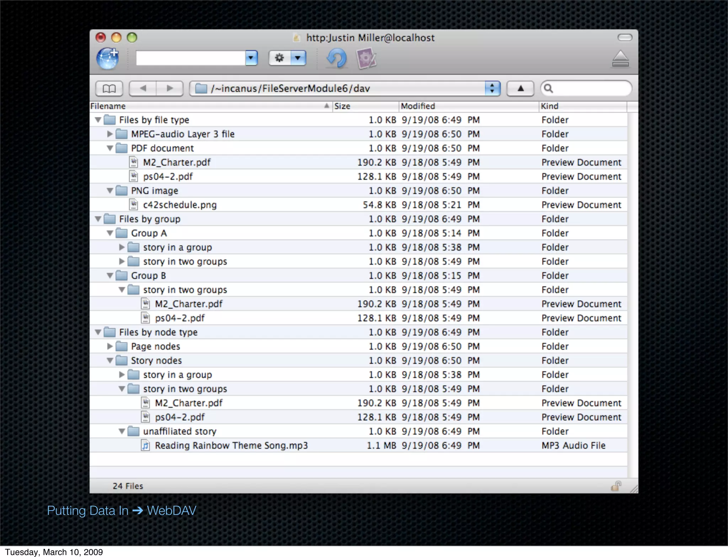Open the Quick Connect dropdown arrow
This screenshot has width=728, height=560.
[251, 58]
